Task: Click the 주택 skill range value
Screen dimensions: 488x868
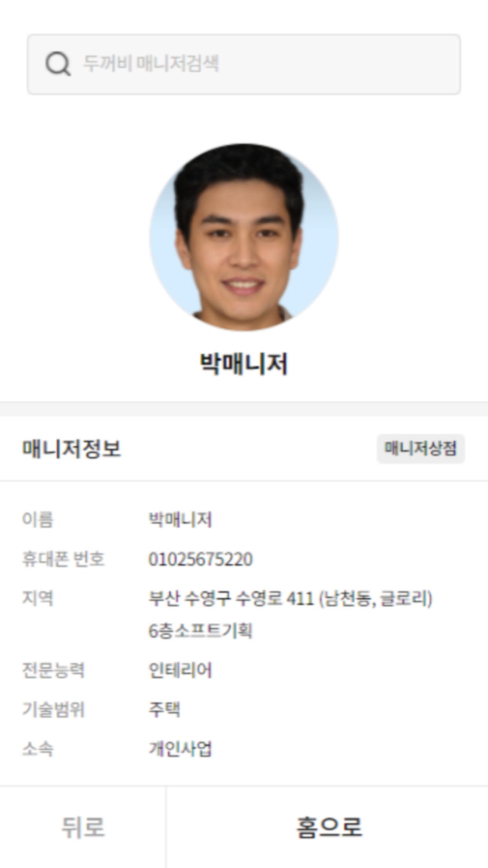Action: click(164, 709)
